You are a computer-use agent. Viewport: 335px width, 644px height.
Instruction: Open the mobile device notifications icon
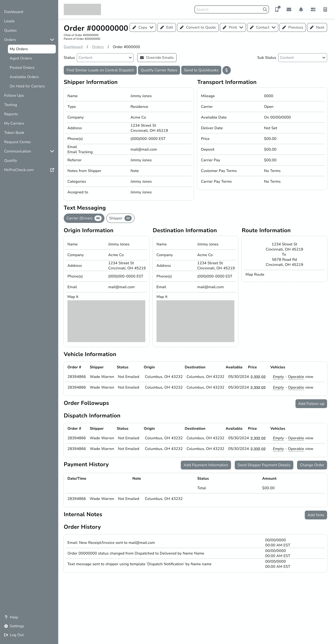(277, 9)
